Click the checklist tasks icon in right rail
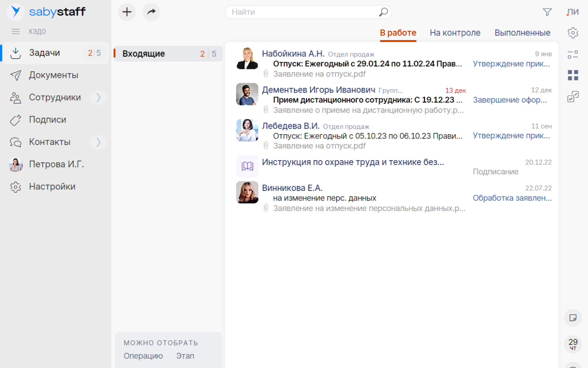Screen dimensions: 588x368 pyautogui.click(x=573, y=97)
